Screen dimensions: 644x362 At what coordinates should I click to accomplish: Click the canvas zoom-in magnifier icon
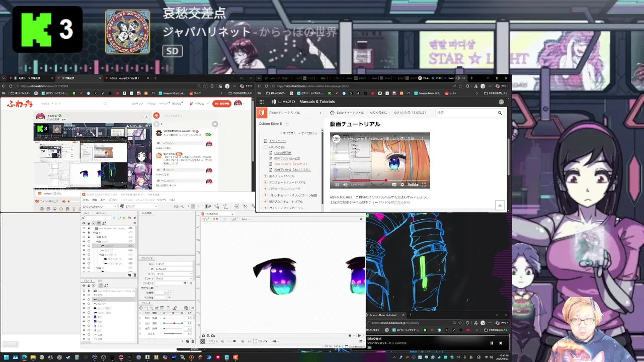coord(243,341)
